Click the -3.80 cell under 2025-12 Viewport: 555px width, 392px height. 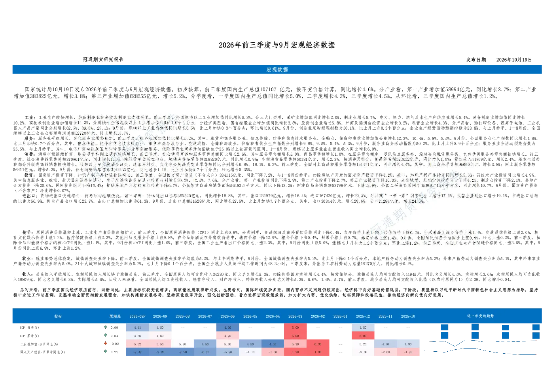[x=363, y=352]
